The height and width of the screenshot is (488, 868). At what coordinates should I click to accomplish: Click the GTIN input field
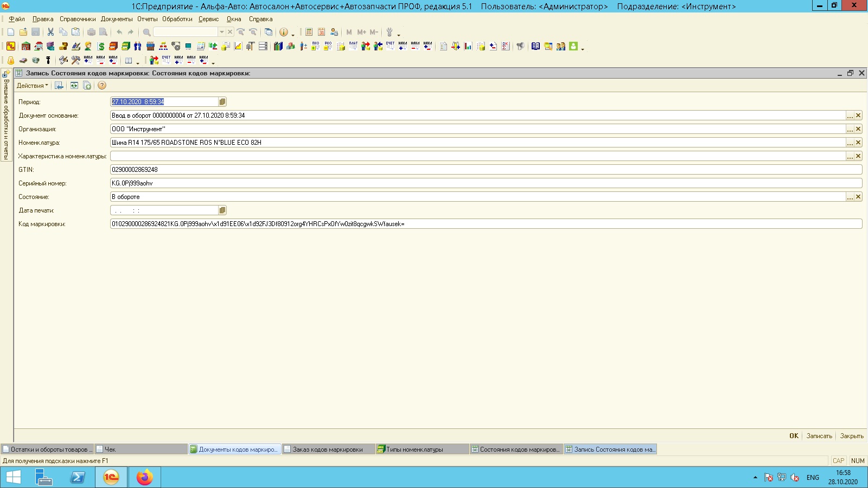486,170
